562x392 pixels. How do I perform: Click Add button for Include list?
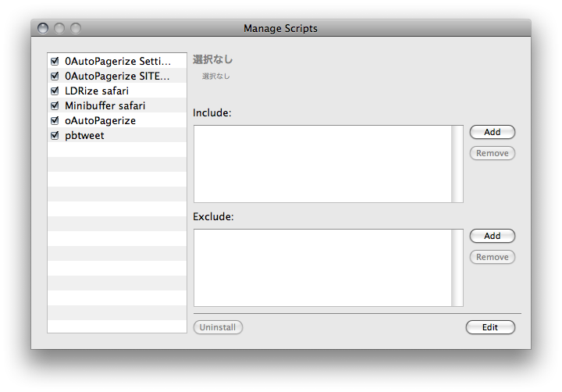(x=492, y=132)
